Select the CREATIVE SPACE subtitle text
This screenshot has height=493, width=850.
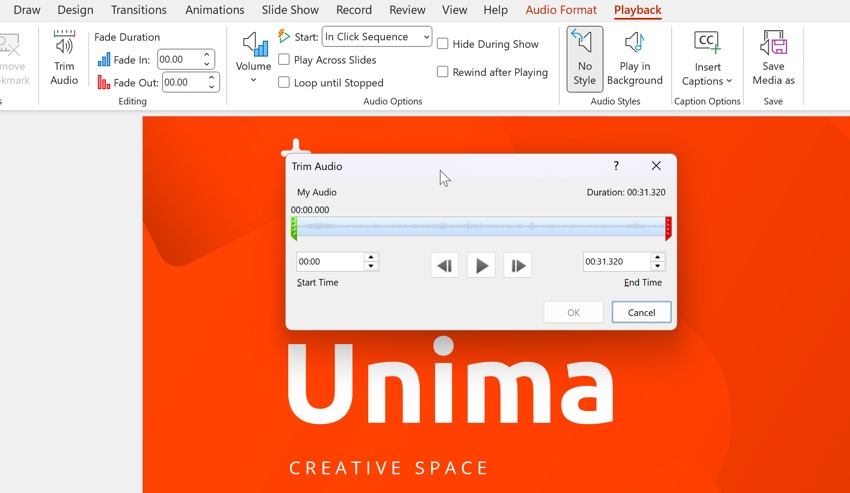[x=389, y=468]
